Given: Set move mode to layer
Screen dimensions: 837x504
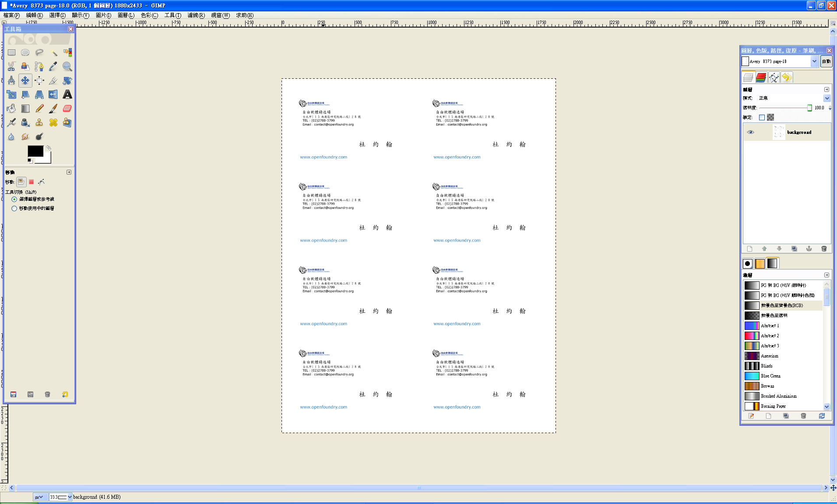Looking at the screenshot, I should coord(21,182).
